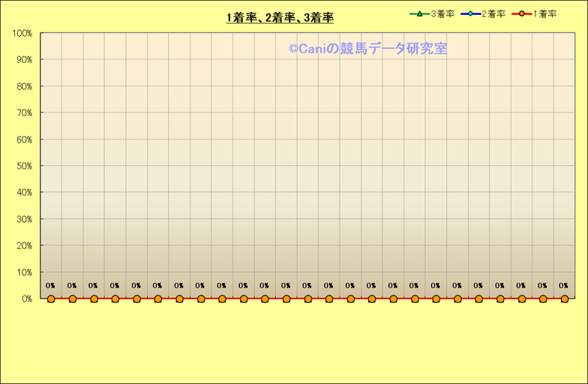
Task: Select the 1着率 legend text label
Action: coord(544,13)
